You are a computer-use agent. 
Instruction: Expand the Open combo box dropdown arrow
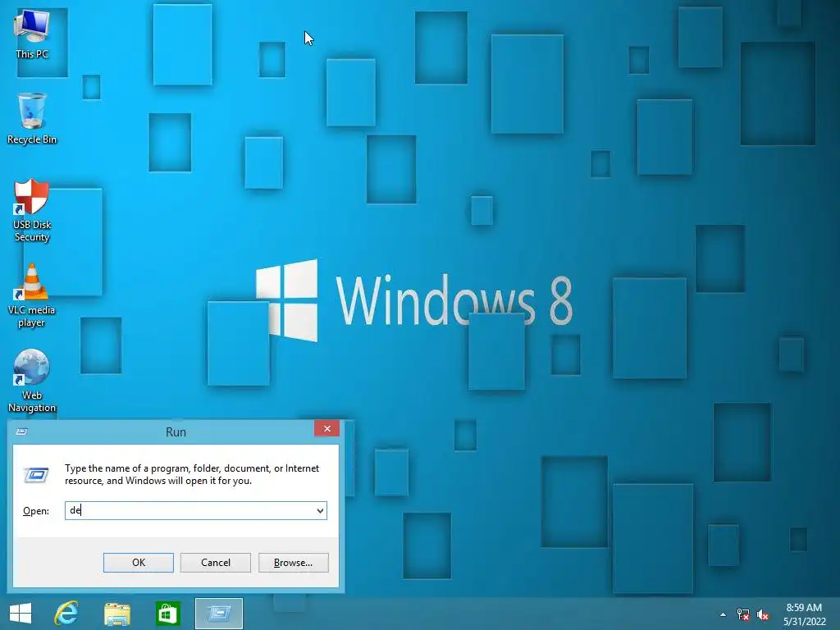coord(321,510)
